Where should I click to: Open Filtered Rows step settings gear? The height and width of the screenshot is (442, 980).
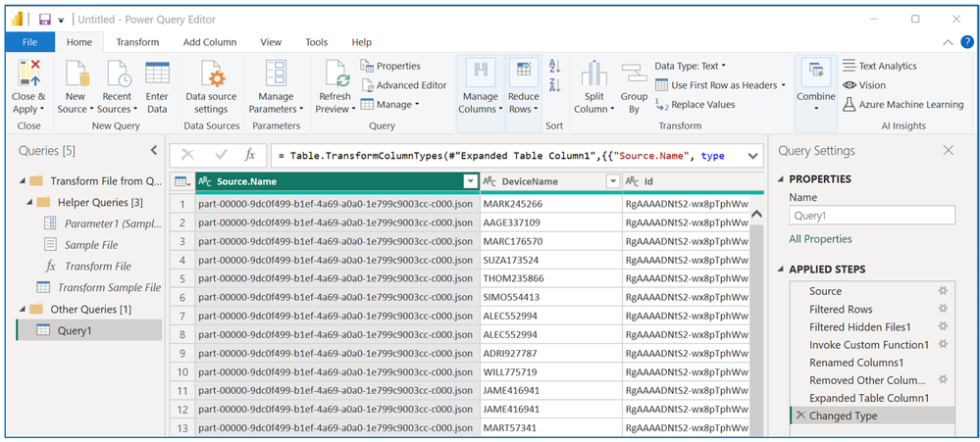[943, 309]
